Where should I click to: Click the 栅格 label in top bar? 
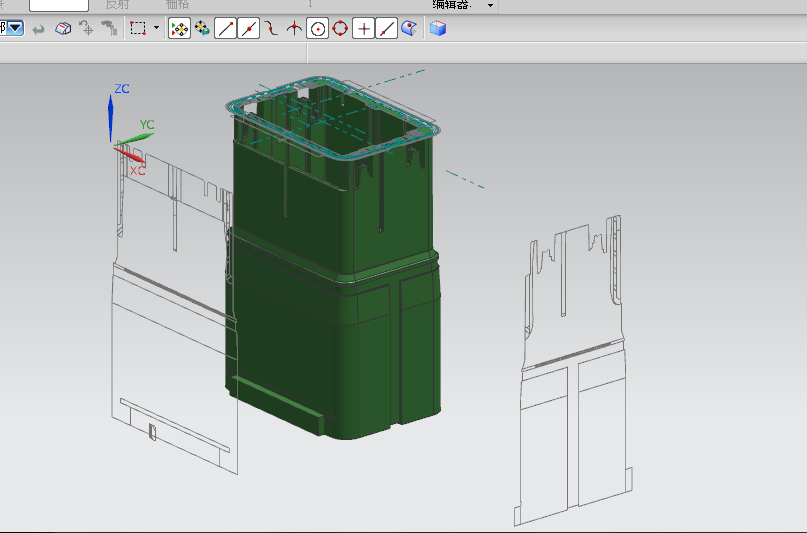176,5
